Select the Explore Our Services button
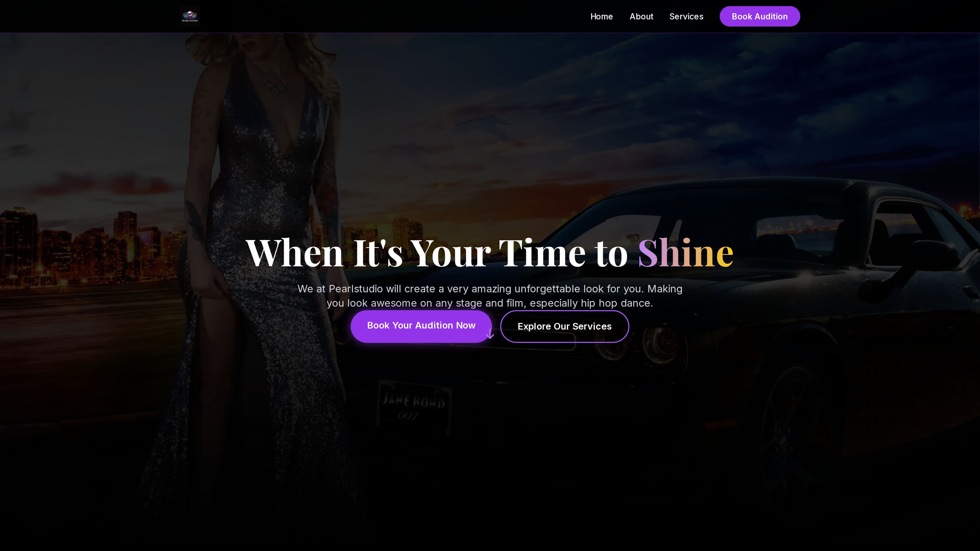The image size is (980, 551). [565, 326]
